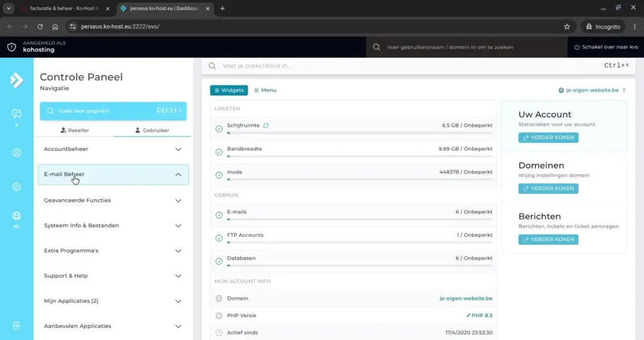644x340 pixels.
Task: Click VERDER KIJKEN under Domeinen
Action: pos(548,189)
